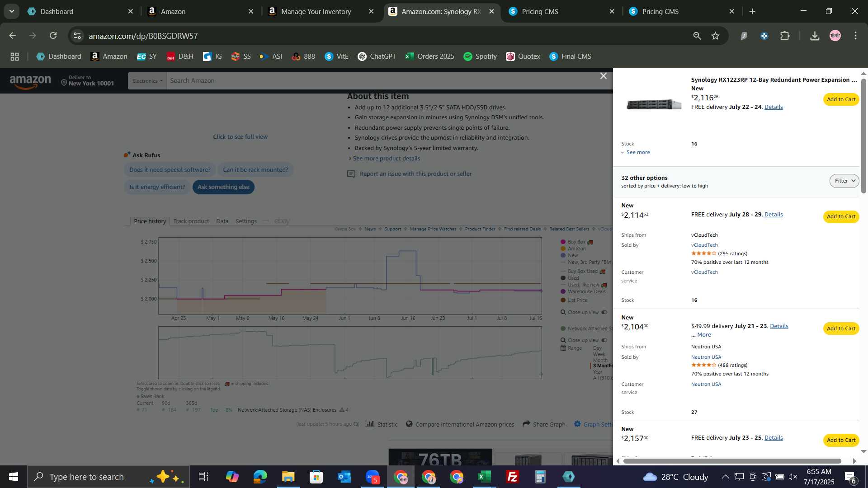Image resolution: width=868 pixels, height=488 pixels.
Task: Open the vCloudTech Sold by seller link
Action: 704,245
